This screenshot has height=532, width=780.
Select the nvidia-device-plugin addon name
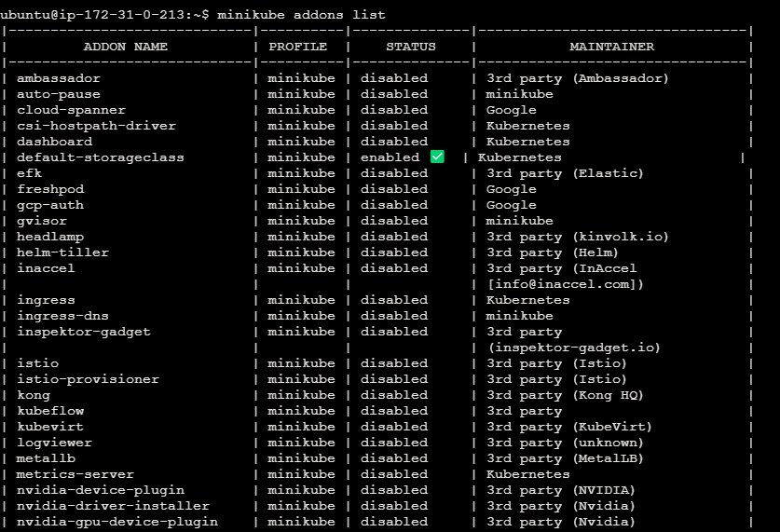[101, 490]
